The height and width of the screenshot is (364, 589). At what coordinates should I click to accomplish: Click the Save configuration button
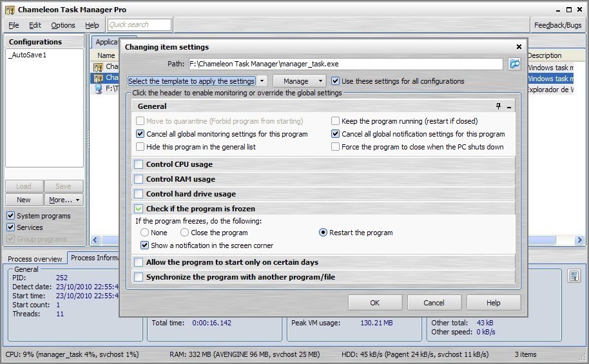click(x=64, y=186)
